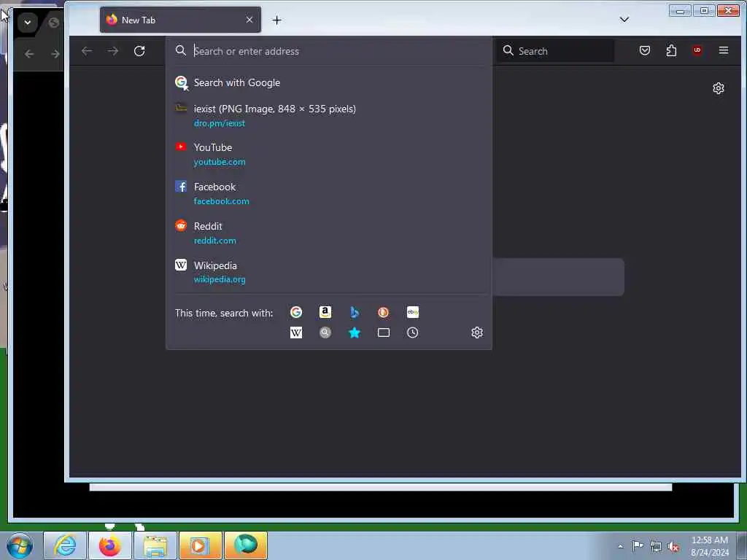Search this time with Google icon

(x=296, y=312)
